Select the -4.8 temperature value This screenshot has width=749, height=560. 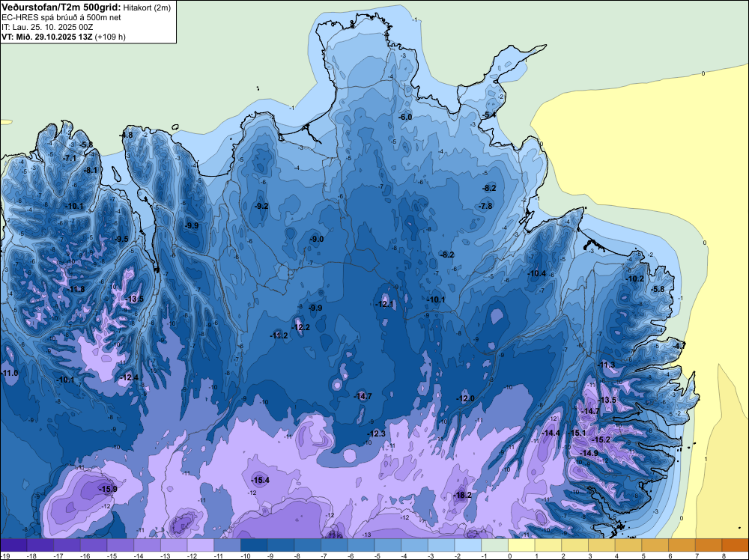pyautogui.click(x=127, y=135)
